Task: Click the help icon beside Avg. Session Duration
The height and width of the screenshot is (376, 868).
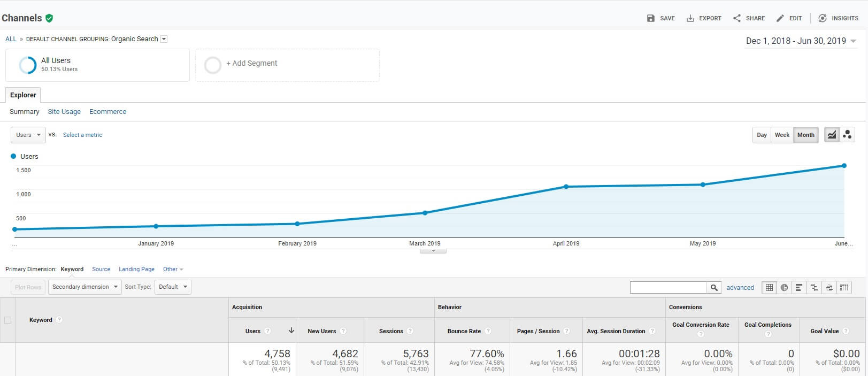Action: (652, 331)
